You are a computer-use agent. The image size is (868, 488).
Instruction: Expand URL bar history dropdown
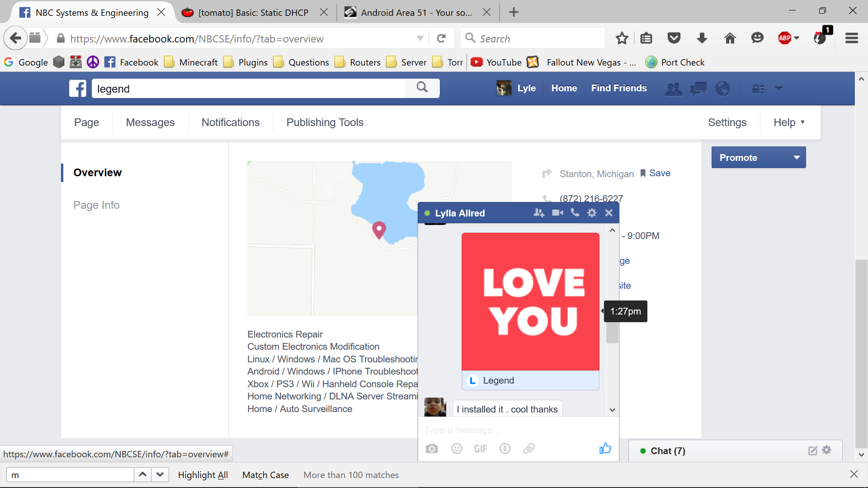pyautogui.click(x=420, y=38)
